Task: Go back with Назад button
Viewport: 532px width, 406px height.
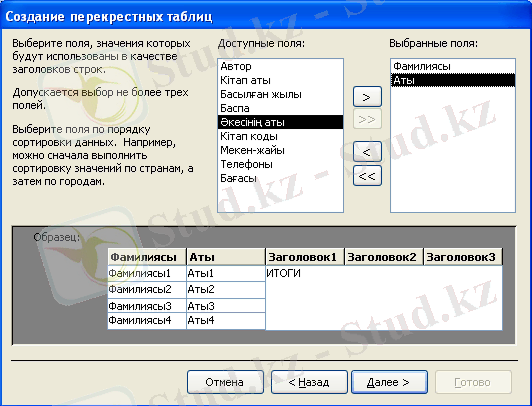Action: [x=309, y=382]
